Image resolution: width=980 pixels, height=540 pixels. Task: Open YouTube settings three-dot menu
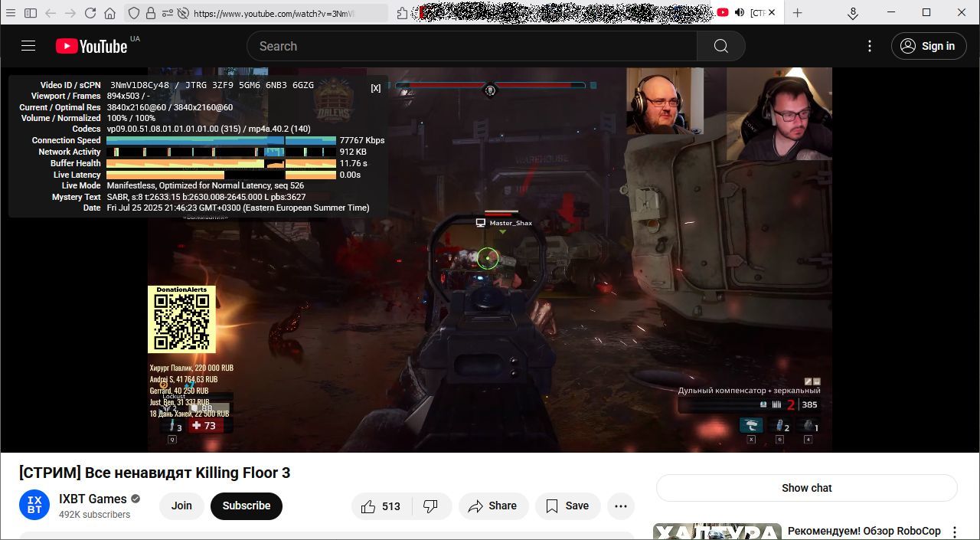tap(869, 46)
